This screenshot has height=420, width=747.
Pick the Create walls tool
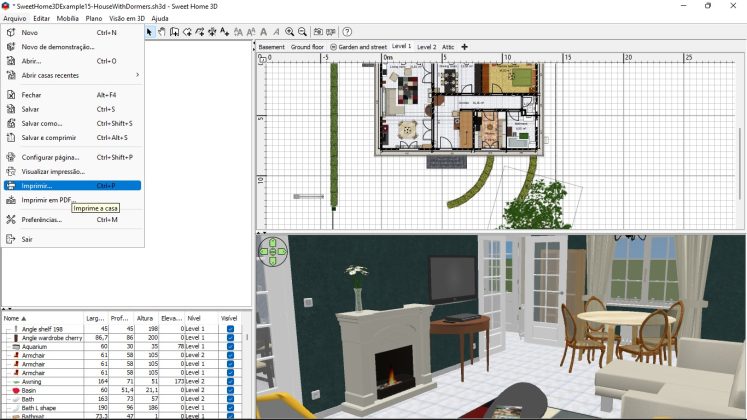tap(174, 32)
